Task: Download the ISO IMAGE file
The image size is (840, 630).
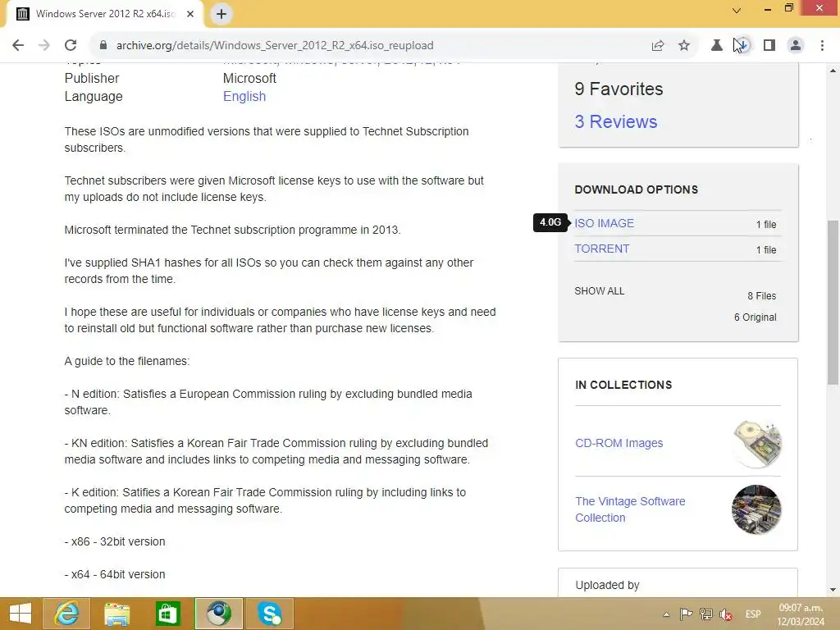Action: pyautogui.click(x=604, y=223)
